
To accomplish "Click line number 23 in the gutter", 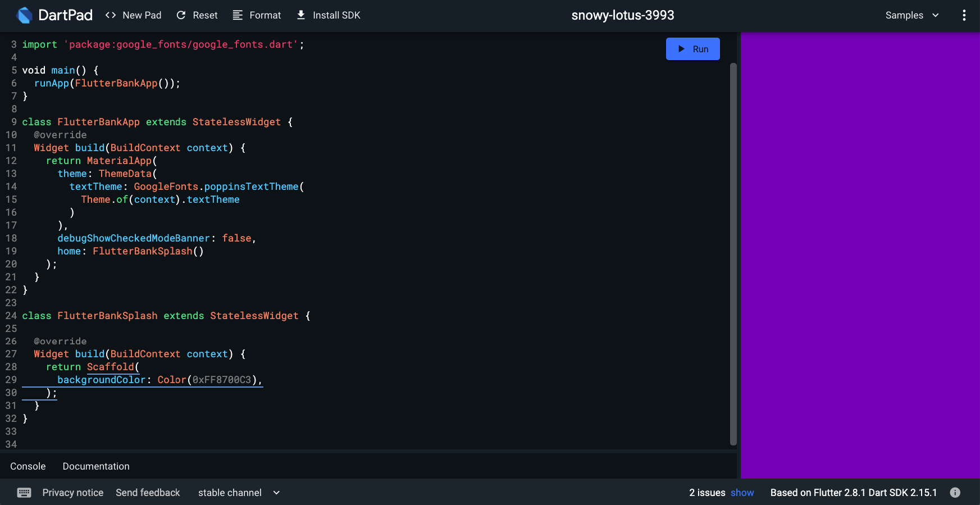I will click(x=11, y=303).
